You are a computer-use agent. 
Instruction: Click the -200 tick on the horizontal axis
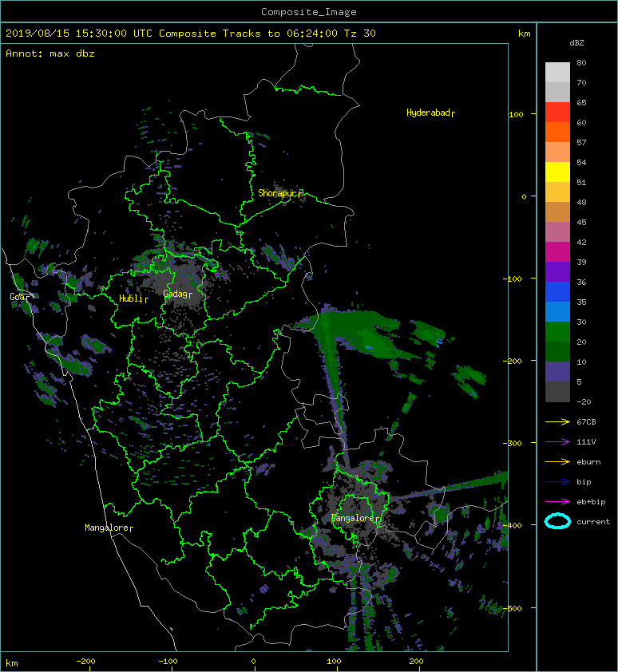85,662
